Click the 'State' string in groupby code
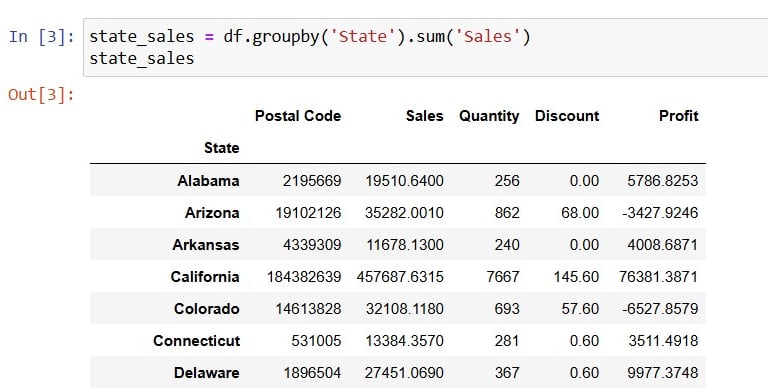This screenshot has width=768, height=392. click(362, 37)
